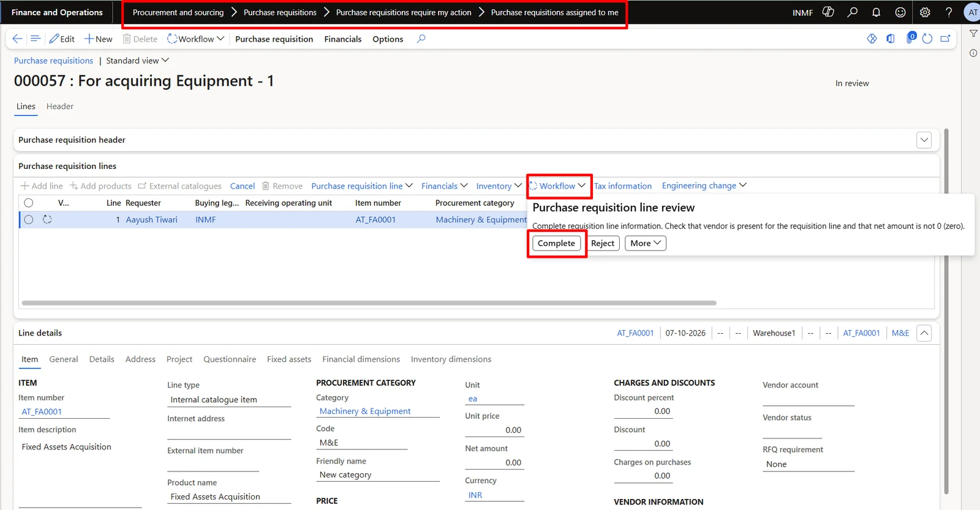Screen dimensions: 980x510
Task: Open action pane Workflow dropdown
Action: pos(196,39)
